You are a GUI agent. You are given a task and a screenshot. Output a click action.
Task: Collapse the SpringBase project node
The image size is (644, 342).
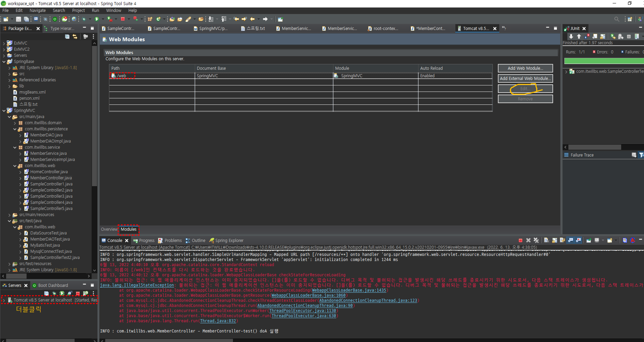[x=4, y=62]
